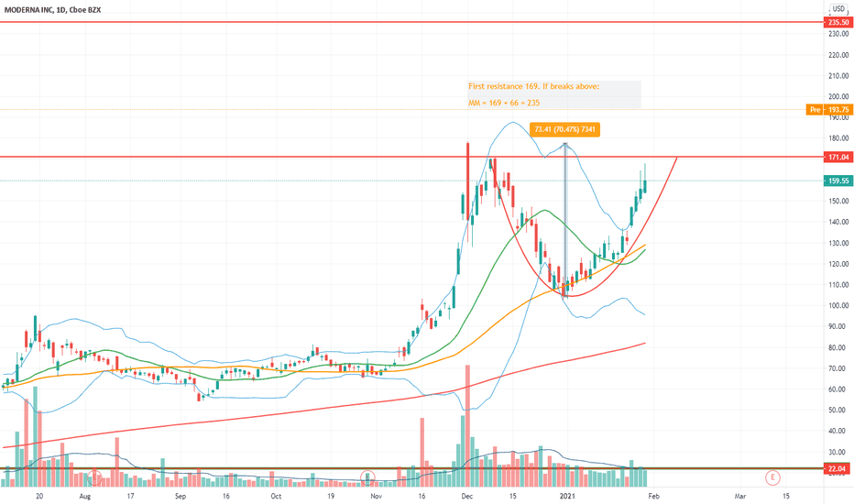Viewport: 854px width, 504px height.
Task: Click the 140.00 price scale value
Action: pos(838,222)
